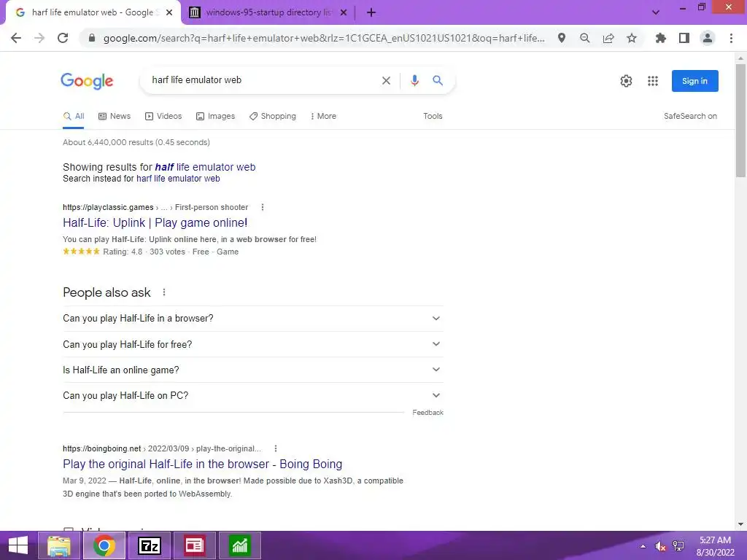The height and width of the screenshot is (560, 747).
Task: View site info via the padlock icon
Action: pyautogui.click(x=92, y=38)
